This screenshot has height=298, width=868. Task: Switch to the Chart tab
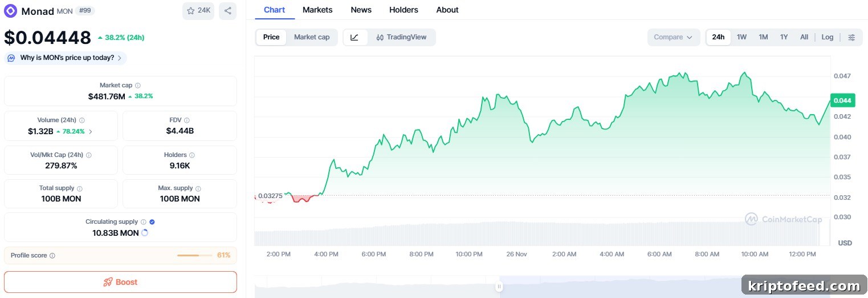275,10
